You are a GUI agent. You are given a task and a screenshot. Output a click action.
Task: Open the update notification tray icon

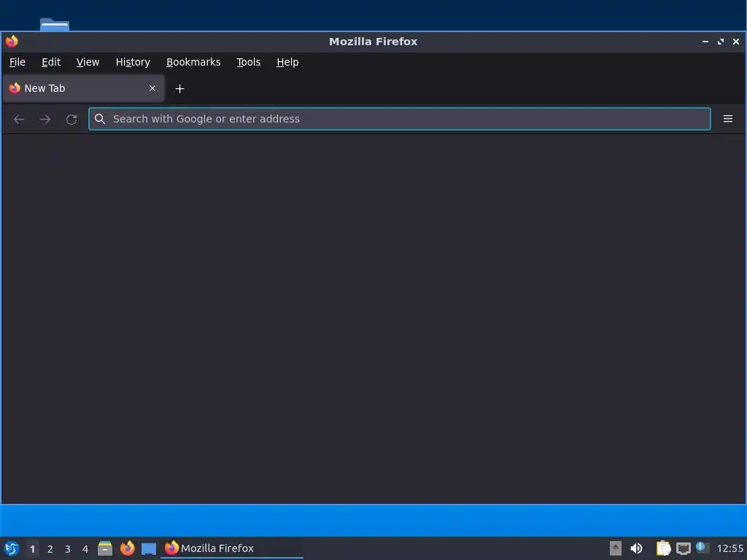click(703, 548)
